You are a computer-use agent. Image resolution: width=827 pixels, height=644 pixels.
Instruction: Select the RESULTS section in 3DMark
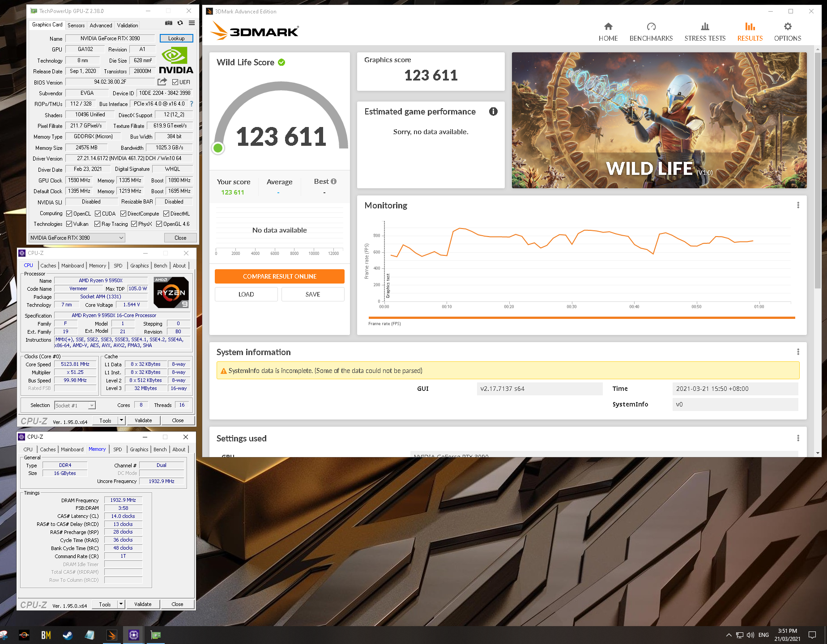750,32
